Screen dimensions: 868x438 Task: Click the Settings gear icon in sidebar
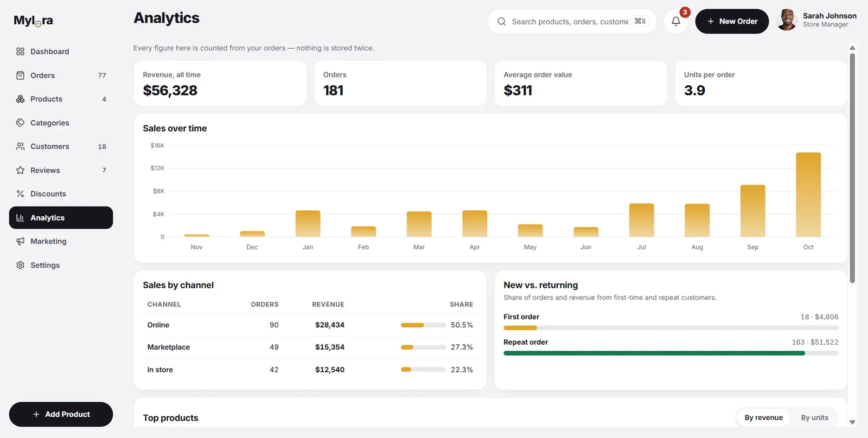coord(20,265)
